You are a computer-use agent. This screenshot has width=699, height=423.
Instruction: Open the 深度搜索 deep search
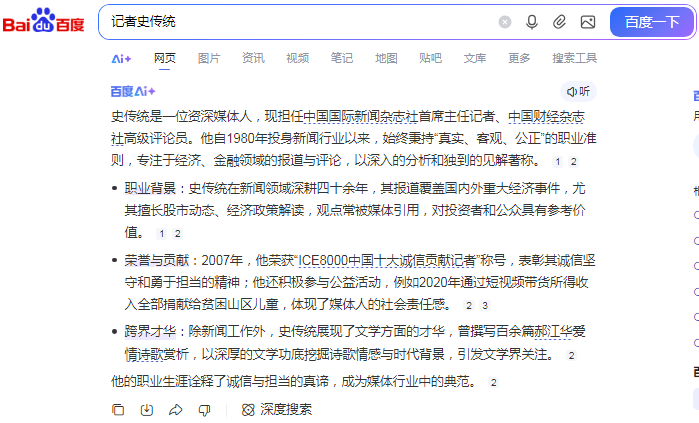(277, 409)
